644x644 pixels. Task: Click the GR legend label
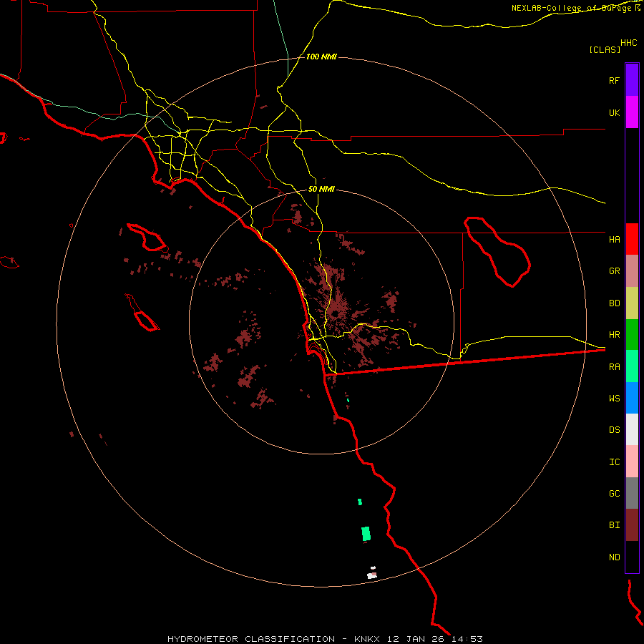tap(615, 271)
